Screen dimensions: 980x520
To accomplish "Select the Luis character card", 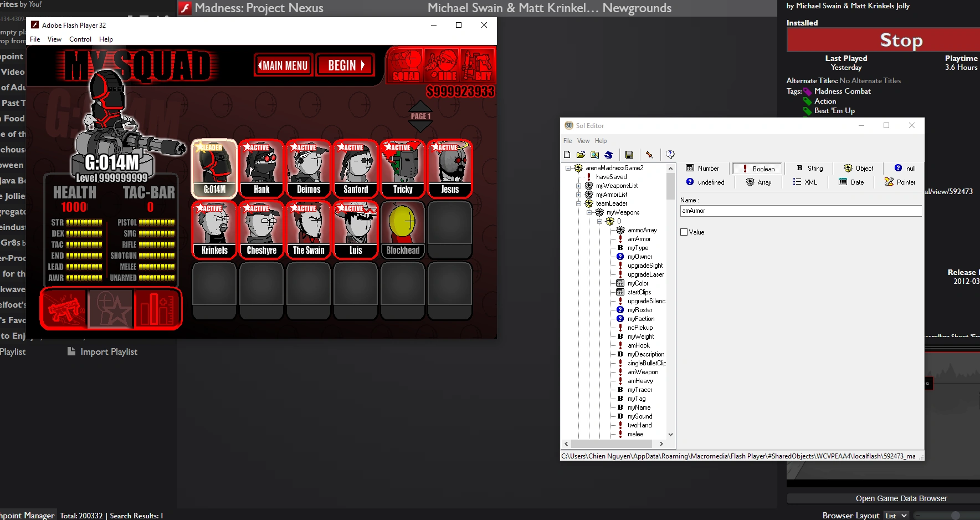I will pos(356,230).
